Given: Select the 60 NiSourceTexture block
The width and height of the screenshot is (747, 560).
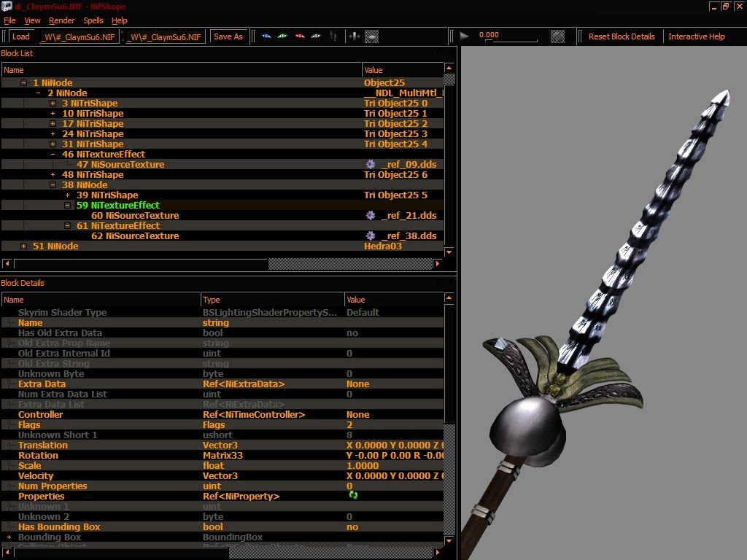Looking at the screenshot, I should click(135, 215).
